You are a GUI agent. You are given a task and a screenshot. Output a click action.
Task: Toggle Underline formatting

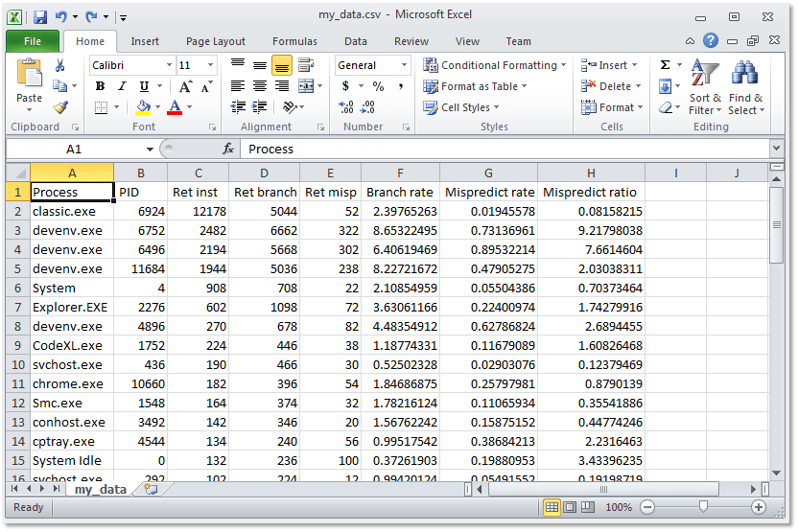[x=144, y=86]
